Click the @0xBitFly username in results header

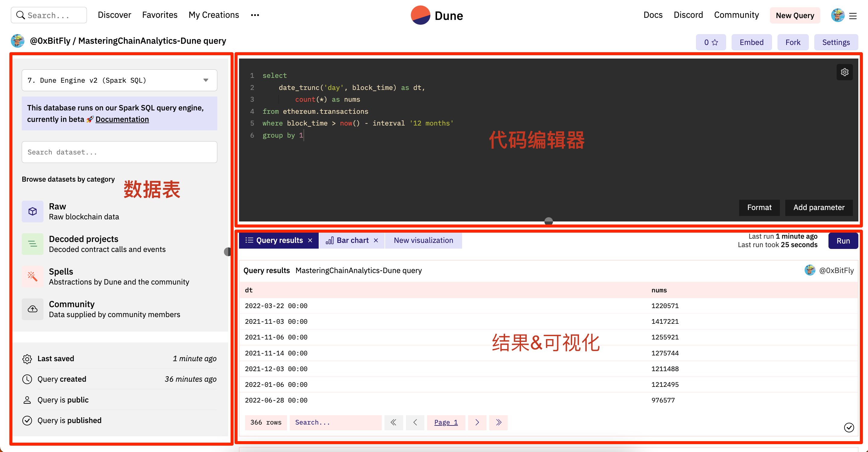pos(836,270)
